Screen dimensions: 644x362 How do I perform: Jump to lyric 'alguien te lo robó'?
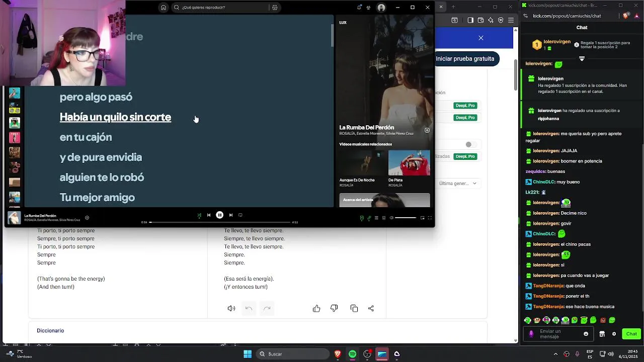coord(102,177)
